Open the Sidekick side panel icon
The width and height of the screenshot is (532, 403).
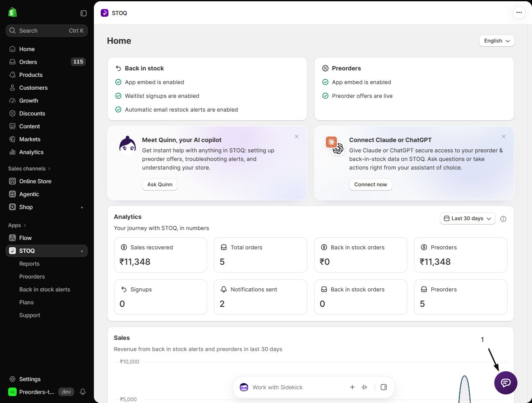(384, 387)
